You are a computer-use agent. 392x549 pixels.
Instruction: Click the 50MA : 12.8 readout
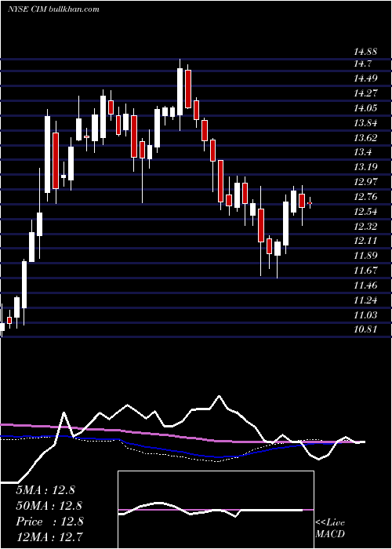coord(49,506)
